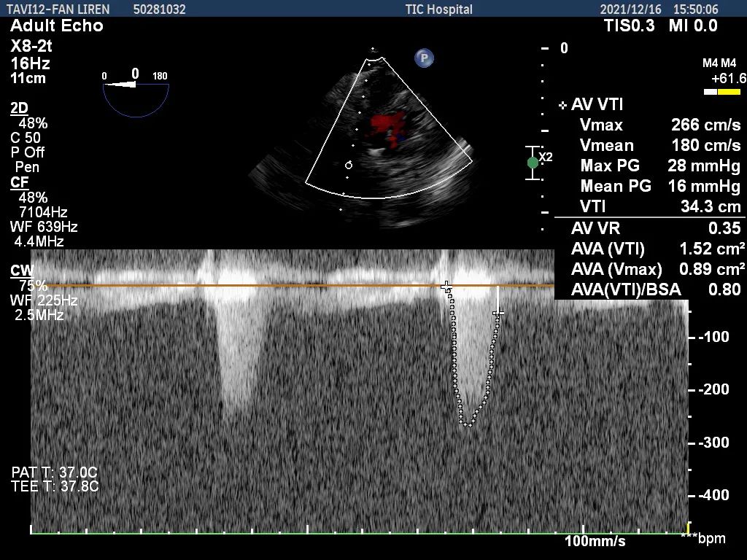Select the CF color flow mode label

coord(19,182)
